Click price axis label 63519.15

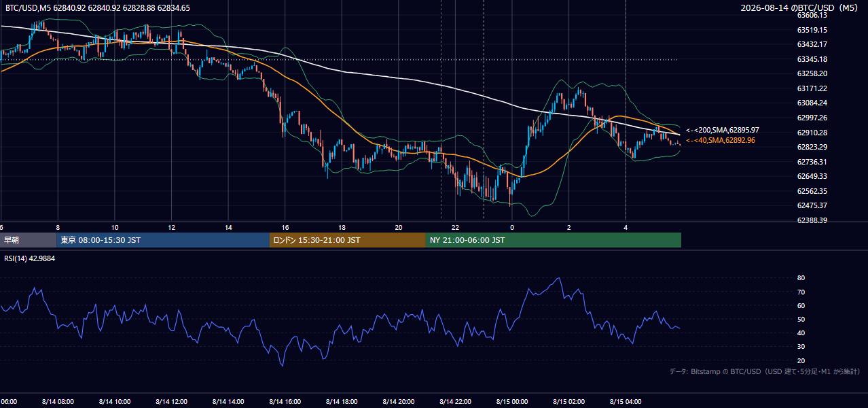click(812, 30)
